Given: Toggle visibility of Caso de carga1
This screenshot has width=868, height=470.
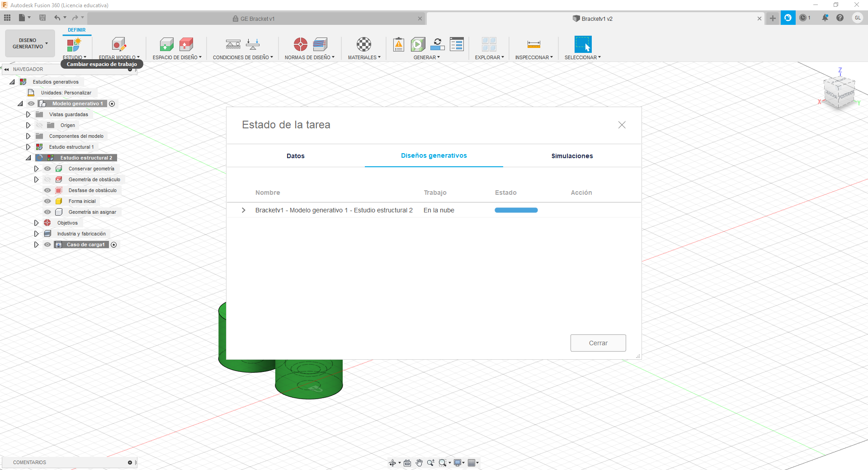Looking at the screenshot, I should click(x=47, y=244).
